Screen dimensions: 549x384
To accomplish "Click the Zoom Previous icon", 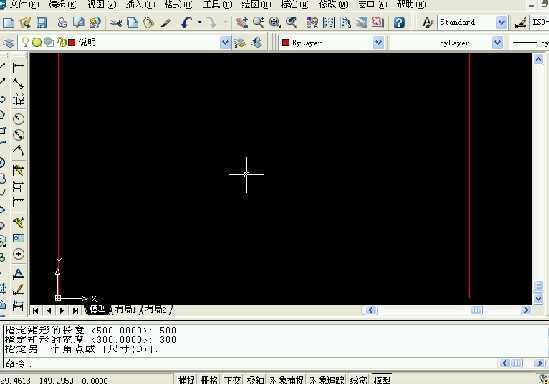I will pyautogui.click(x=291, y=23).
